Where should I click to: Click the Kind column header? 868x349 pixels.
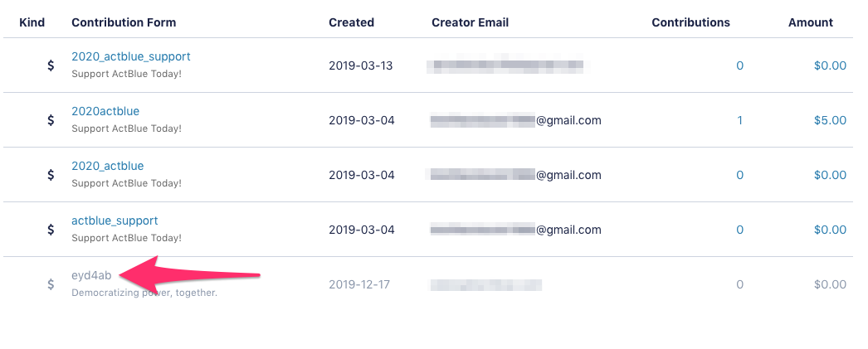coord(32,22)
